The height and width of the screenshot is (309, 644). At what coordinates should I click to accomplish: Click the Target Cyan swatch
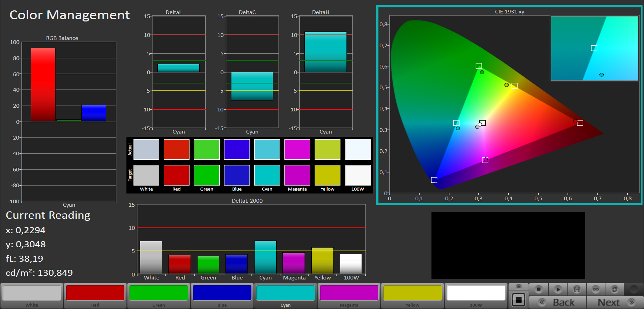(267, 175)
